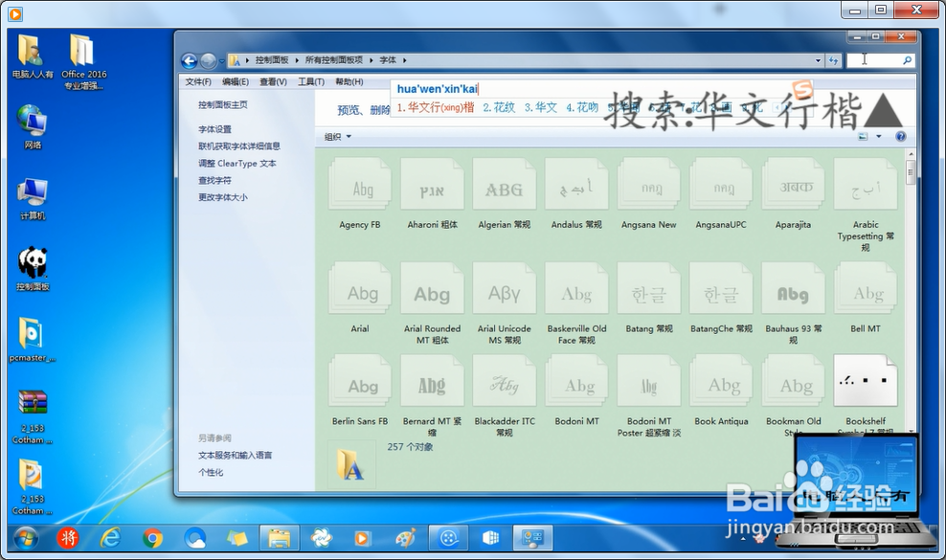Click the refresh button beside address bar
The height and width of the screenshot is (560, 946).
(833, 60)
